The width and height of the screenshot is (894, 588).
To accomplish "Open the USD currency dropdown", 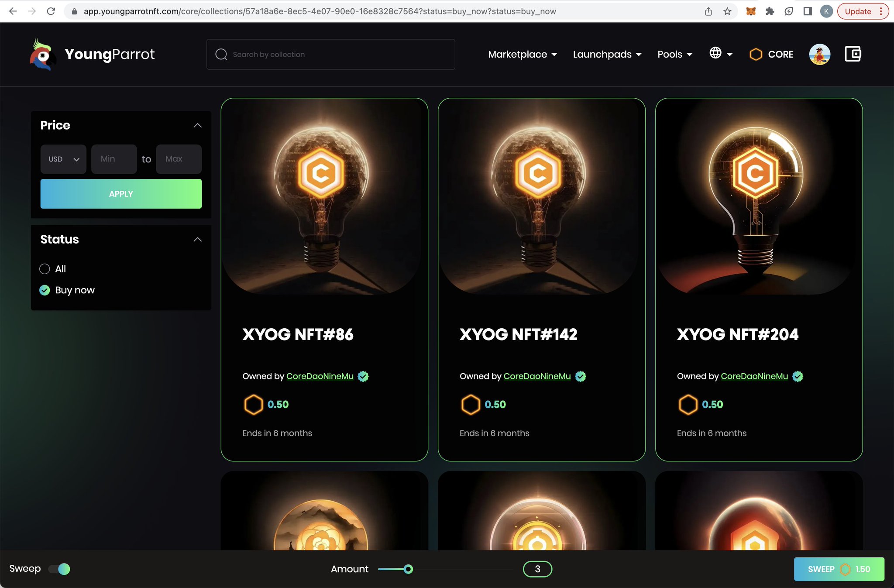I will pos(63,159).
